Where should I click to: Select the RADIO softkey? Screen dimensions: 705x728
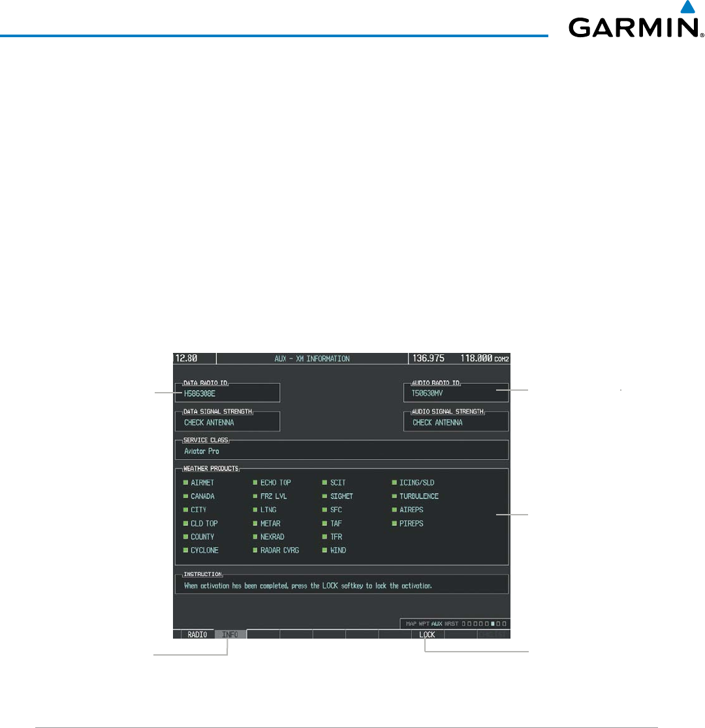197,634
